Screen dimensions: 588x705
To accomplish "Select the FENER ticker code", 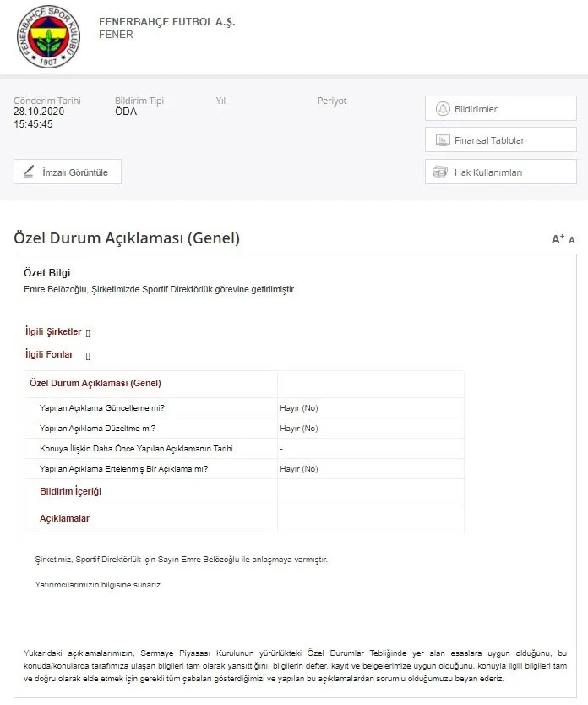I will point(116,35).
